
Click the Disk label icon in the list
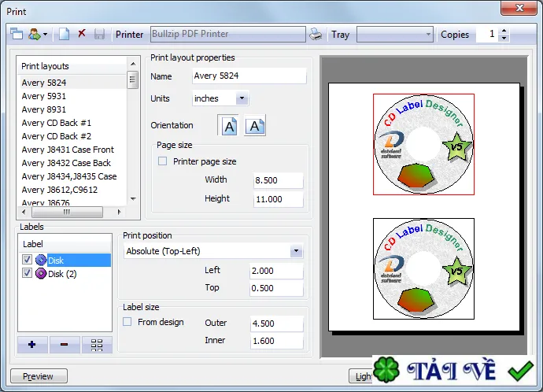click(41, 260)
